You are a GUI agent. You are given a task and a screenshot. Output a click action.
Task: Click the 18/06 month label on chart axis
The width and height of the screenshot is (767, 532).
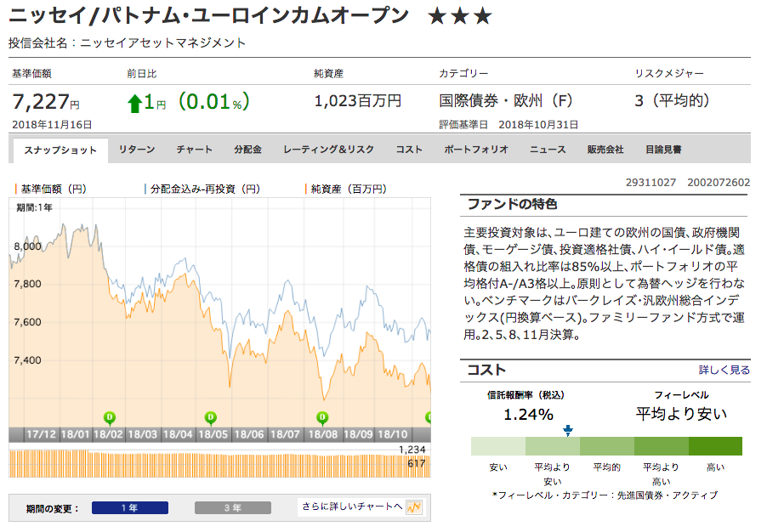coord(249,434)
